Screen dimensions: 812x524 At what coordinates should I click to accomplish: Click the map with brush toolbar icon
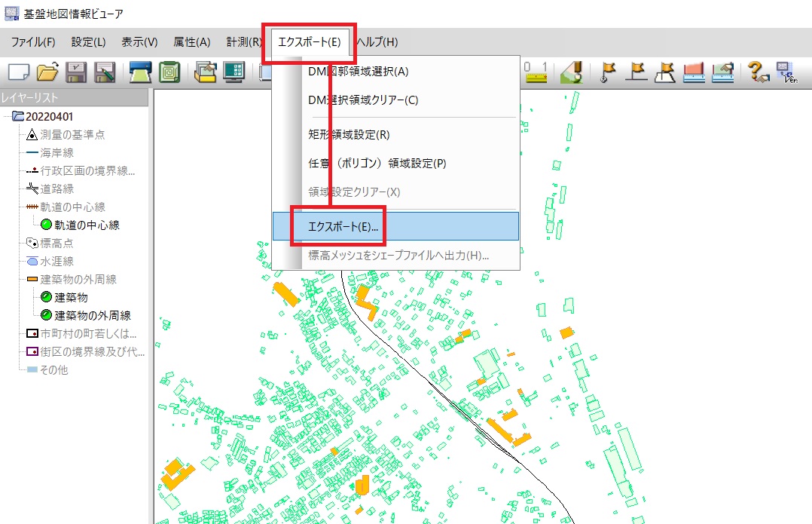(x=572, y=72)
